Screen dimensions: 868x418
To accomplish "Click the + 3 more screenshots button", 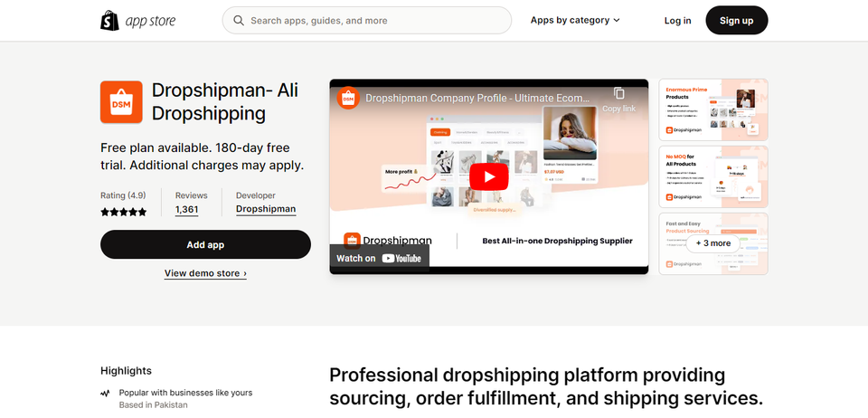I will [x=713, y=243].
